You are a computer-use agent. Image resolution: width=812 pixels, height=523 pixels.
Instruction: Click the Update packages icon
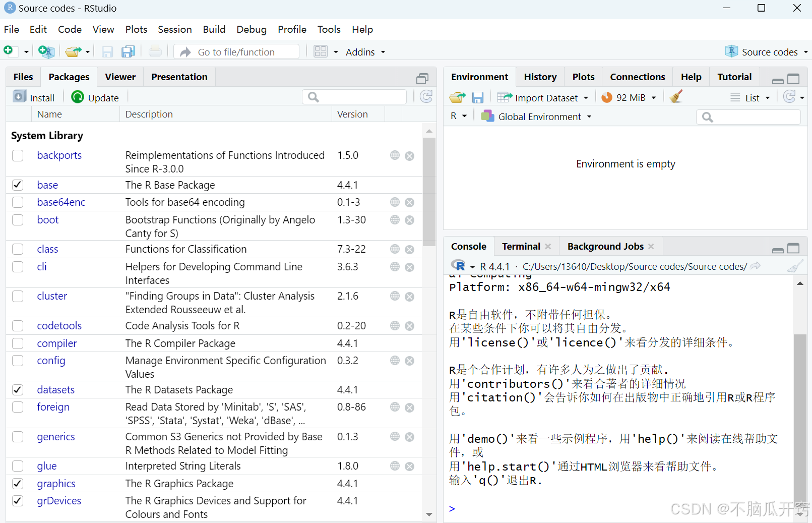click(78, 97)
